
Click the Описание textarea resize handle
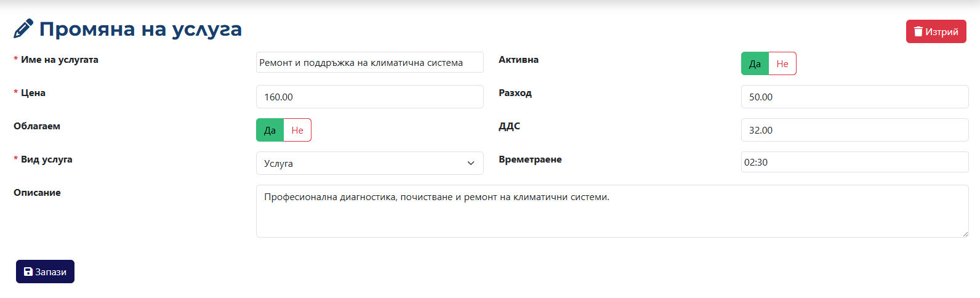click(x=965, y=233)
